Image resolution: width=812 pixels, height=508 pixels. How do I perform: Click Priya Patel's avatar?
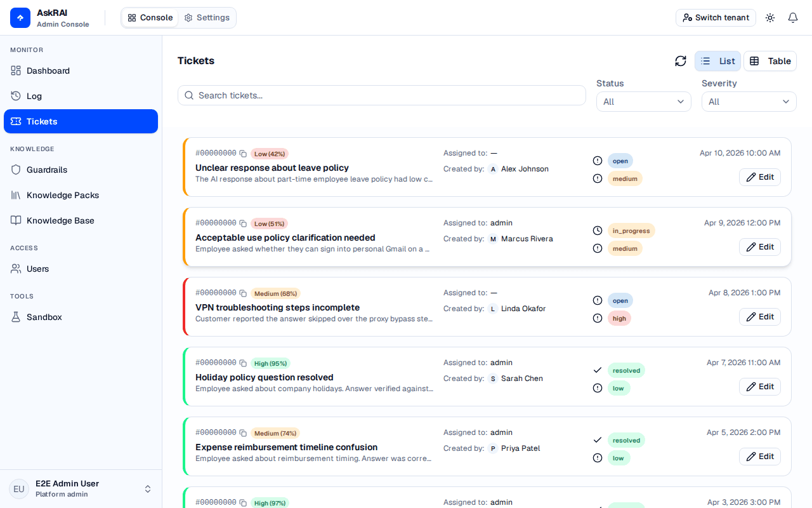[494, 448]
